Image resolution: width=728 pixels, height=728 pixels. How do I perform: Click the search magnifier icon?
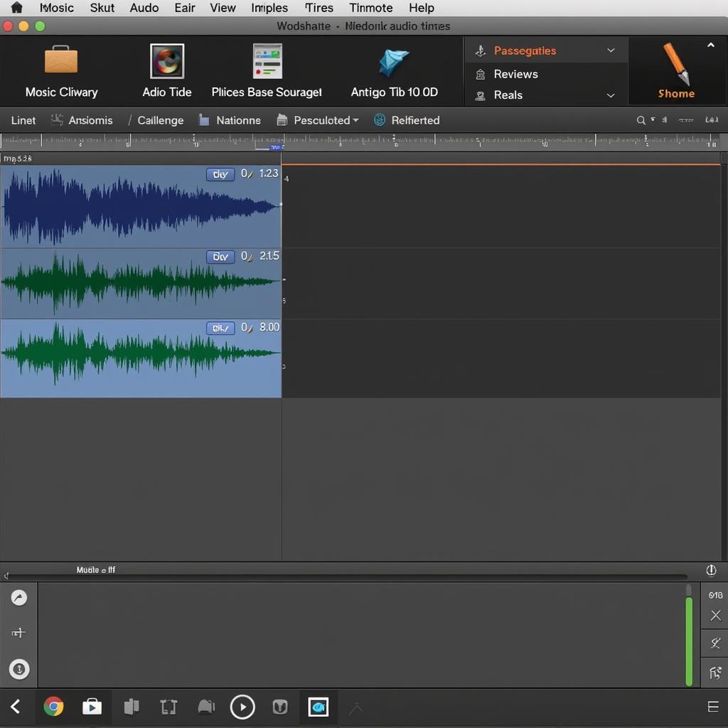(x=641, y=120)
